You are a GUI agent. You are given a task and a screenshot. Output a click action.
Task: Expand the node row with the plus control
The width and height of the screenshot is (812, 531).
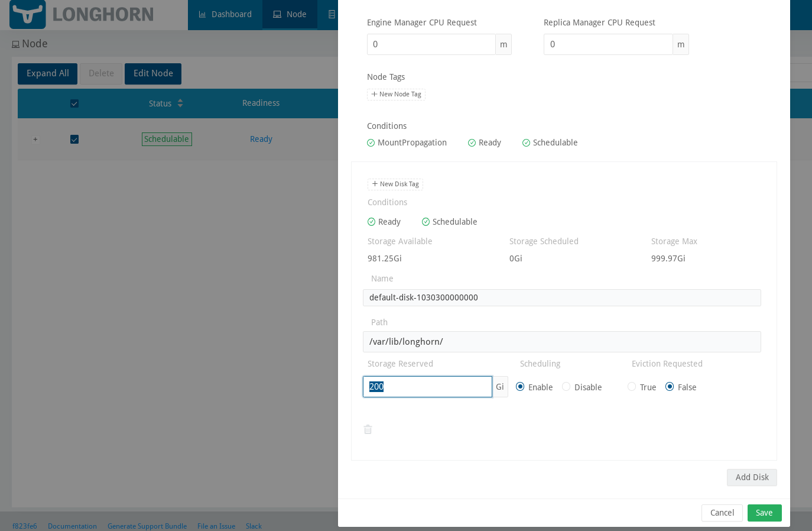pos(35,139)
